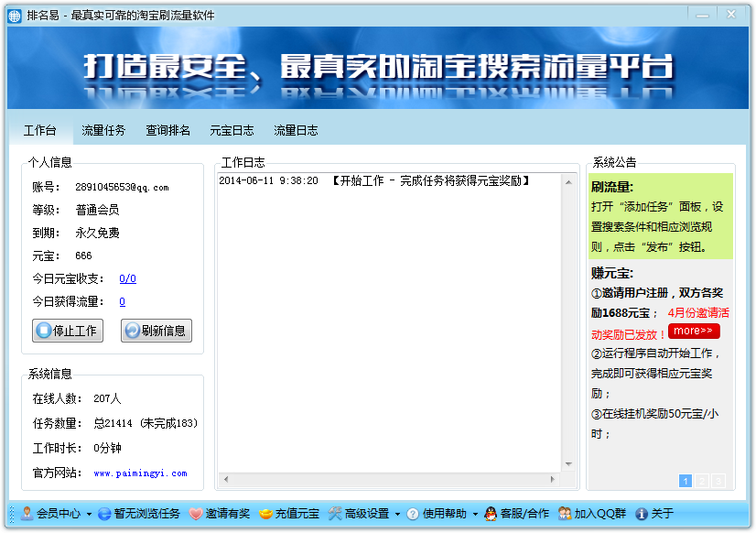The height and width of the screenshot is (533, 756).
Task: Select the 2014-06-11 9:38:20 log entry
Action: point(374,181)
